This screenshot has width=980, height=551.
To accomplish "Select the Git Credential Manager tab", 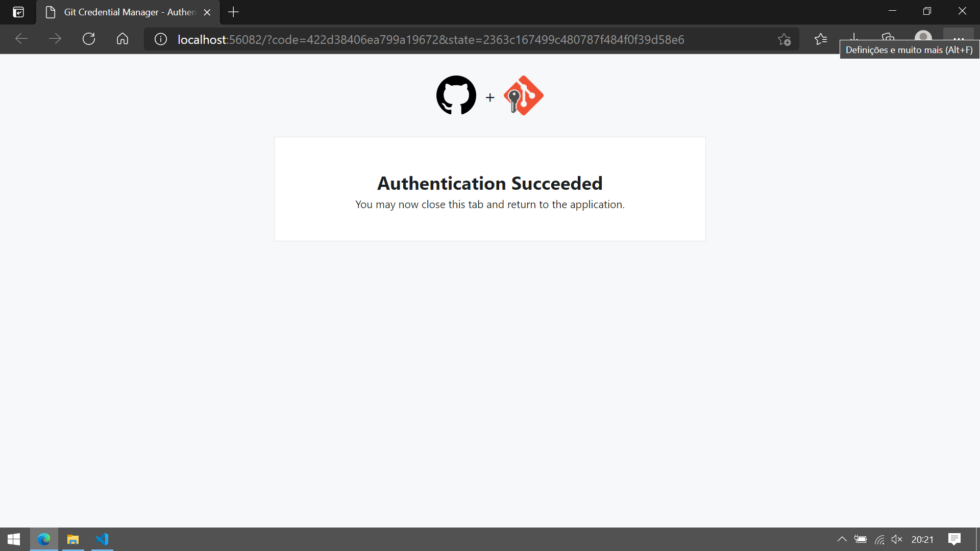I will [128, 12].
